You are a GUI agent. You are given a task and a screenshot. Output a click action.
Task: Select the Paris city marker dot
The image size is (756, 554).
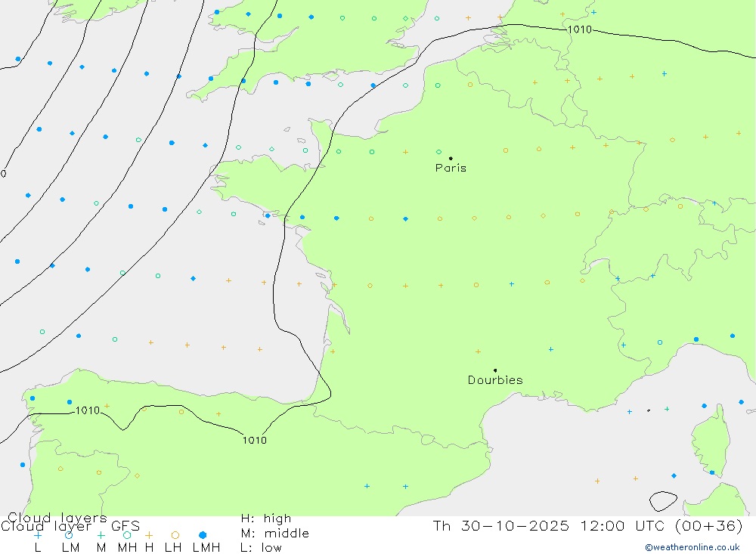(x=451, y=158)
